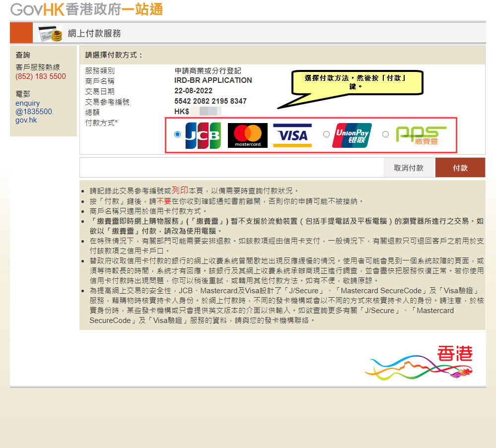The width and height of the screenshot is (496, 448).
Task: Click the 交易參考編號 label
Action: (107, 102)
